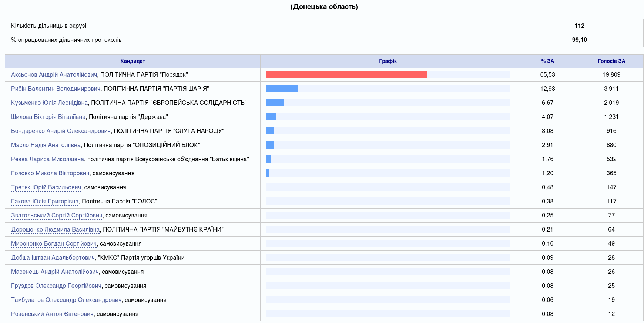Open candidate link Гакова Юлія Григорівна

pyautogui.click(x=45, y=201)
